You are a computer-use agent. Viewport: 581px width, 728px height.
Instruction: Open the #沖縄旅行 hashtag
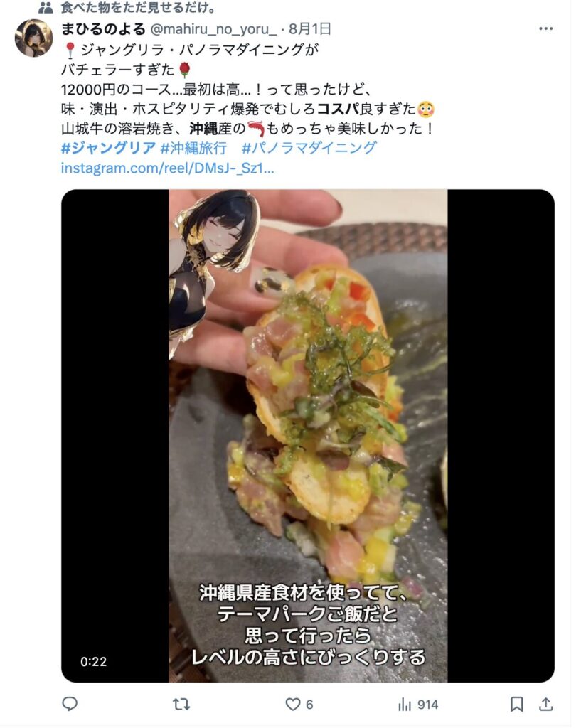coord(193,148)
